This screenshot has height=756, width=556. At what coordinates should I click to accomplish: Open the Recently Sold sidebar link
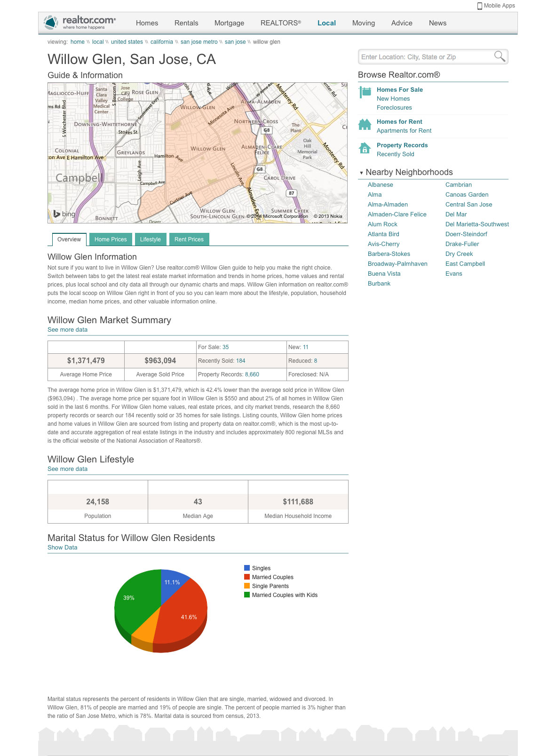tap(396, 154)
